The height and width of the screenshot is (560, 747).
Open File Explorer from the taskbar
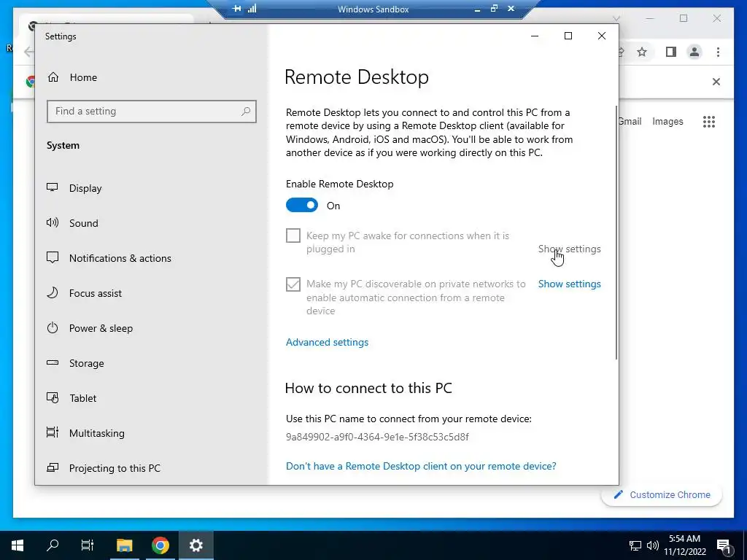tap(124, 545)
